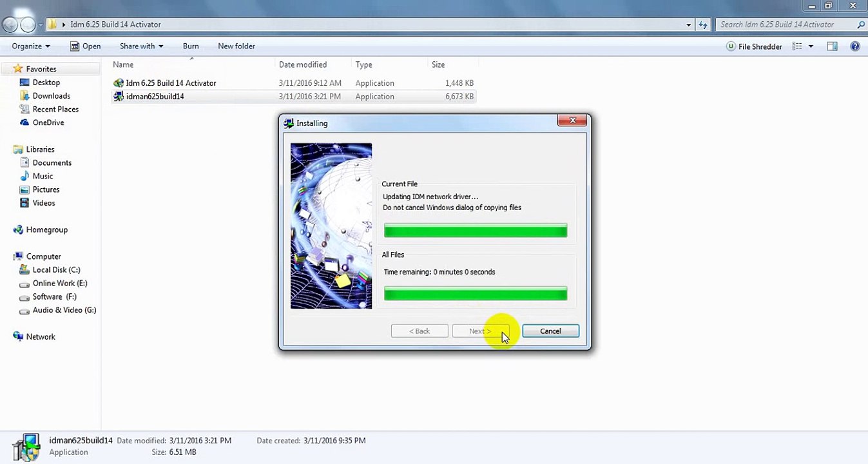Expand the breadcrumb arrow before Idm 6.25 Build 14 Activator

pyautogui.click(x=64, y=24)
